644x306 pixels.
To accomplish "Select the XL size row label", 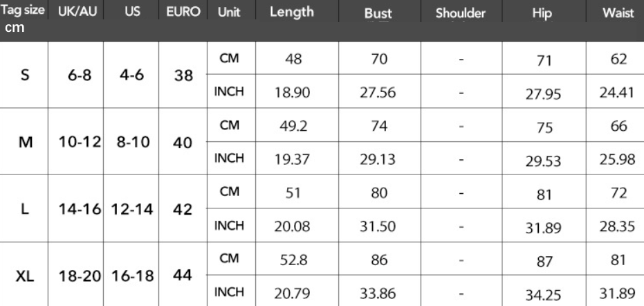I will coord(24,276).
